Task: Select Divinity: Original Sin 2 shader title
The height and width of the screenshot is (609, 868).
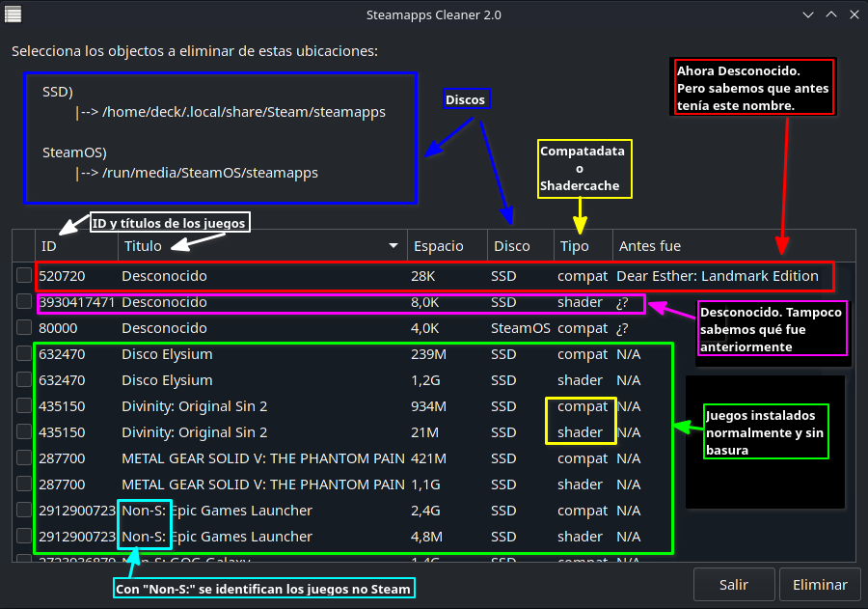Action: 194,432
